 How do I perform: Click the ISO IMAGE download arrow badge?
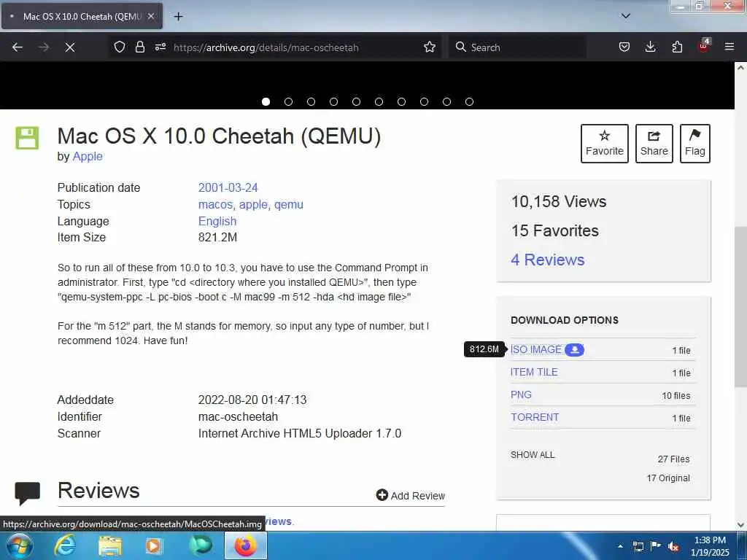coord(575,349)
